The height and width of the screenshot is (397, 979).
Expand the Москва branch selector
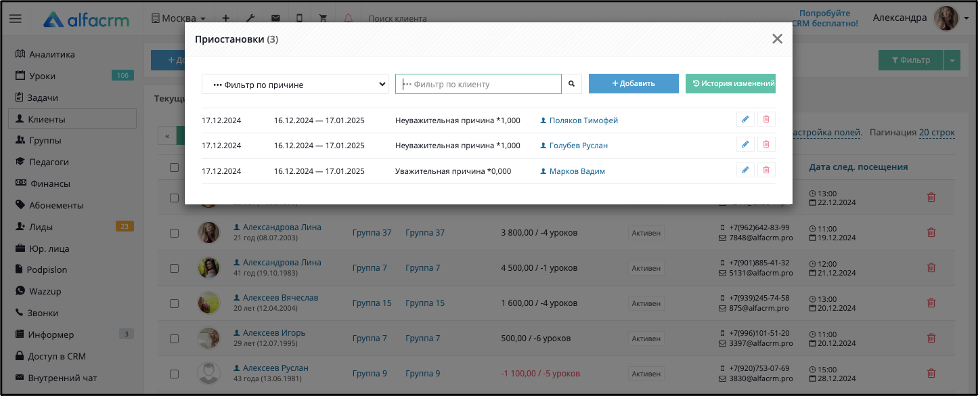click(x=179, y=19)
